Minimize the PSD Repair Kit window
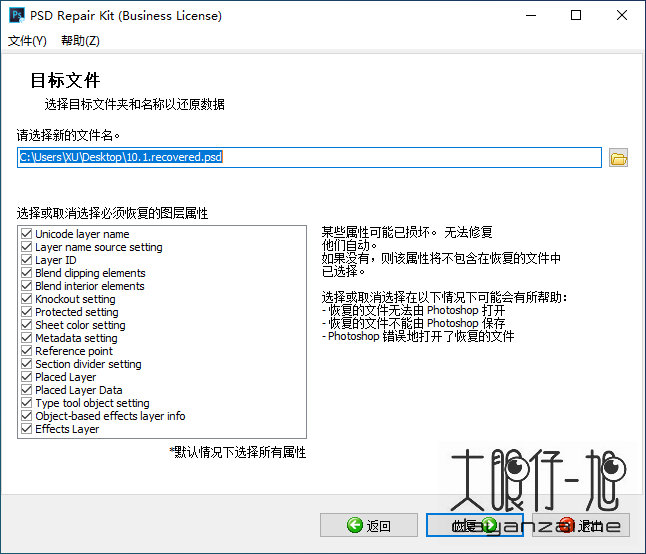 pos(531,16)
